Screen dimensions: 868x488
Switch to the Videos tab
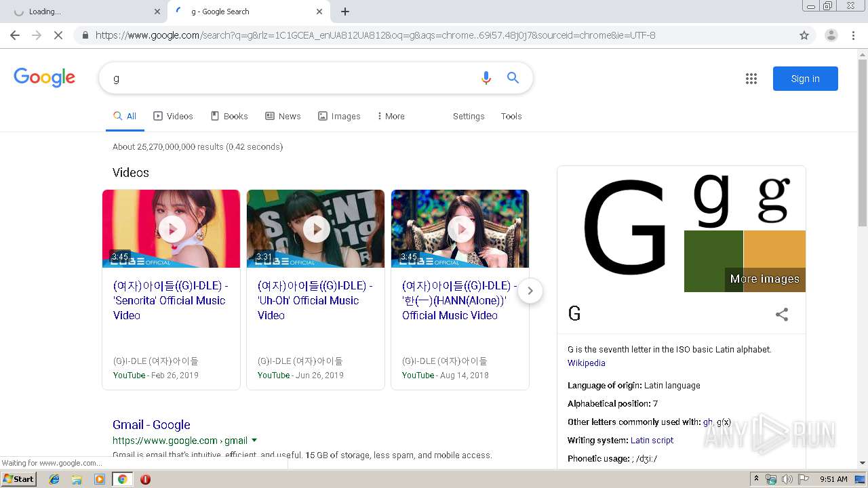174,117
